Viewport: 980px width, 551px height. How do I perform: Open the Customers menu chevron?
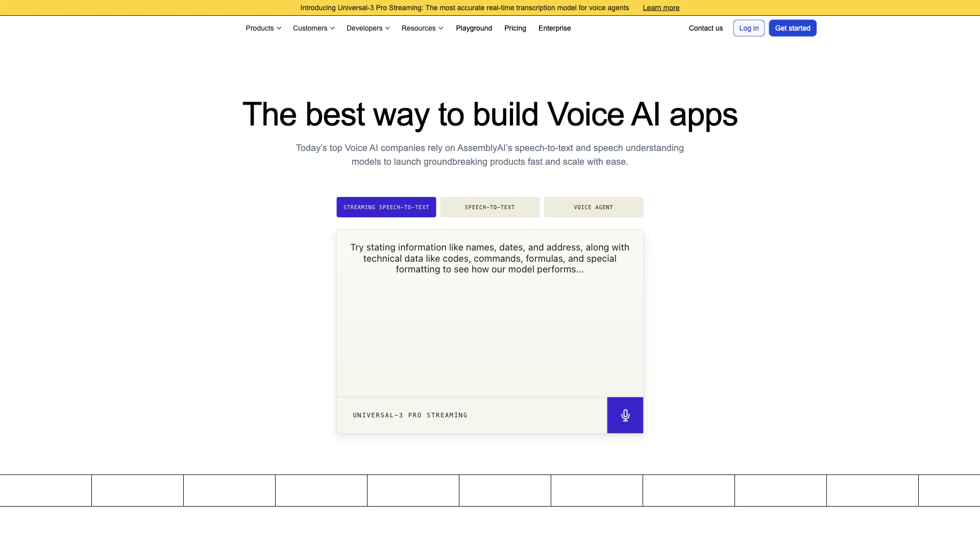tap(332, 29)
